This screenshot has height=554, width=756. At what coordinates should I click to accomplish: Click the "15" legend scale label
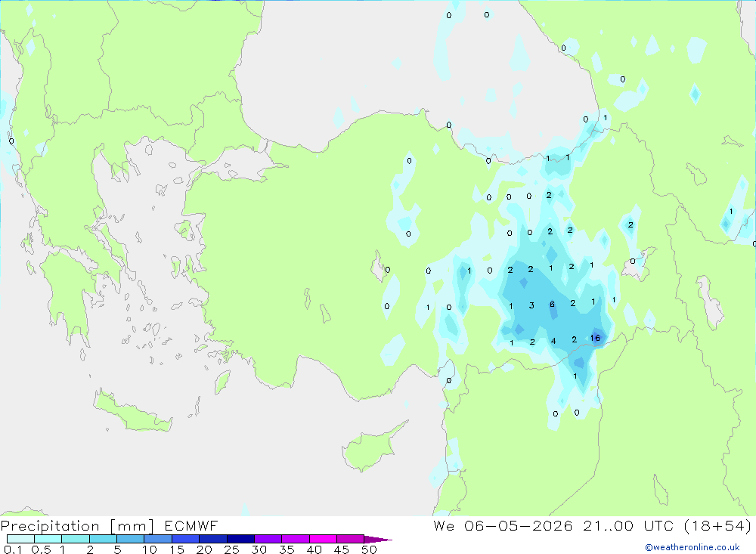[177, 549]
